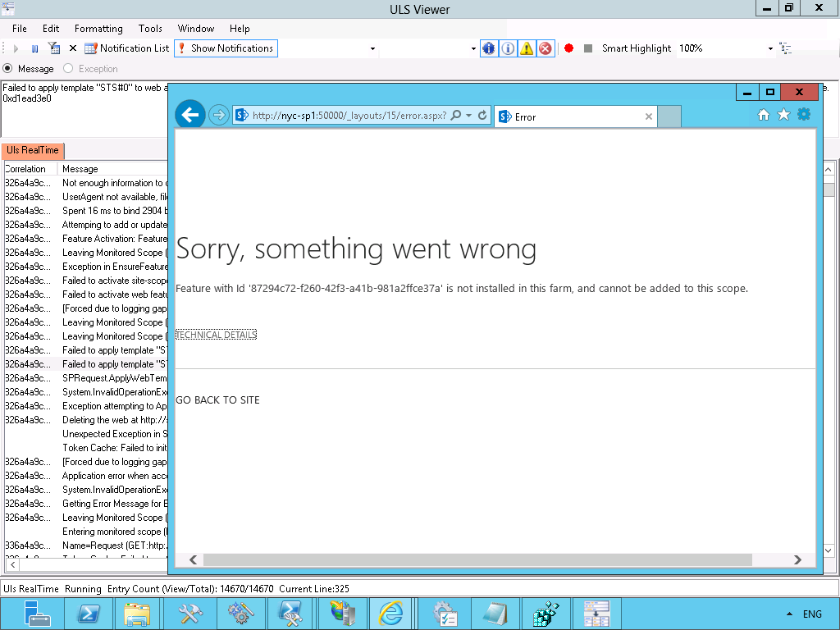The width and height of the screenshot is (840, 630).
Task: Select the 'SPRequest.ApplyWebTem' log row
Action: [x=85, y=377]
